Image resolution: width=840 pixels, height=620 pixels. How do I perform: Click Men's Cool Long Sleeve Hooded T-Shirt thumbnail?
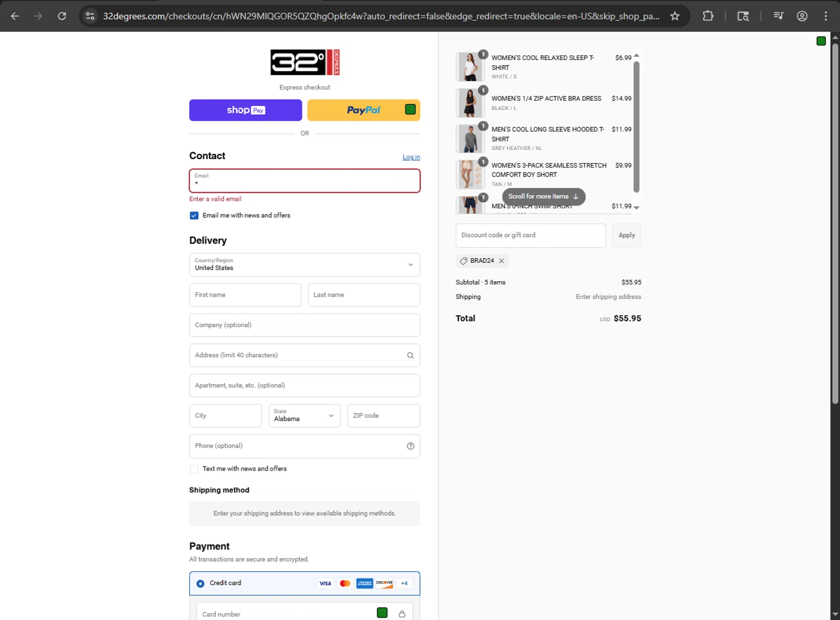[x=470, y=139]
